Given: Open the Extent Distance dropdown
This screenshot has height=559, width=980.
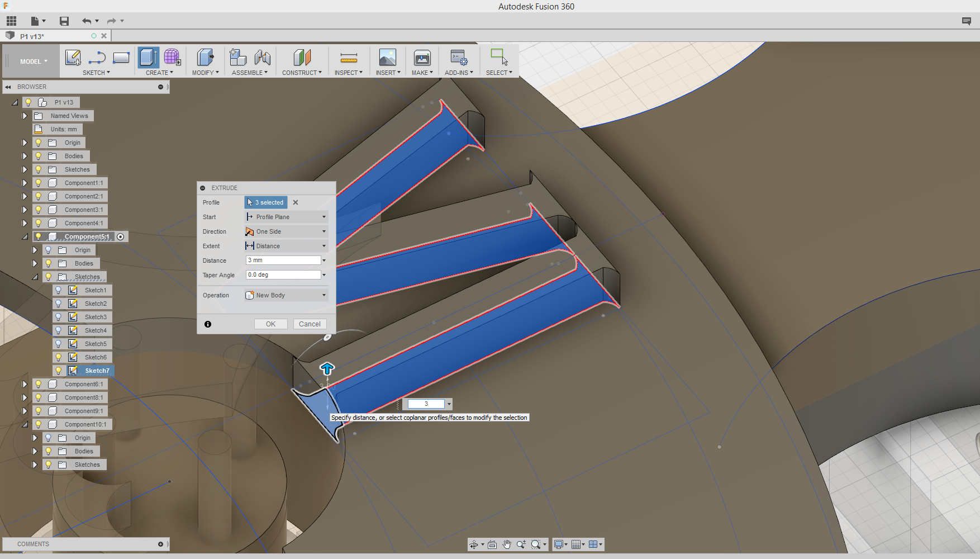Looking at the screenshot, I should pyautogui.click(x=286, y=246).
